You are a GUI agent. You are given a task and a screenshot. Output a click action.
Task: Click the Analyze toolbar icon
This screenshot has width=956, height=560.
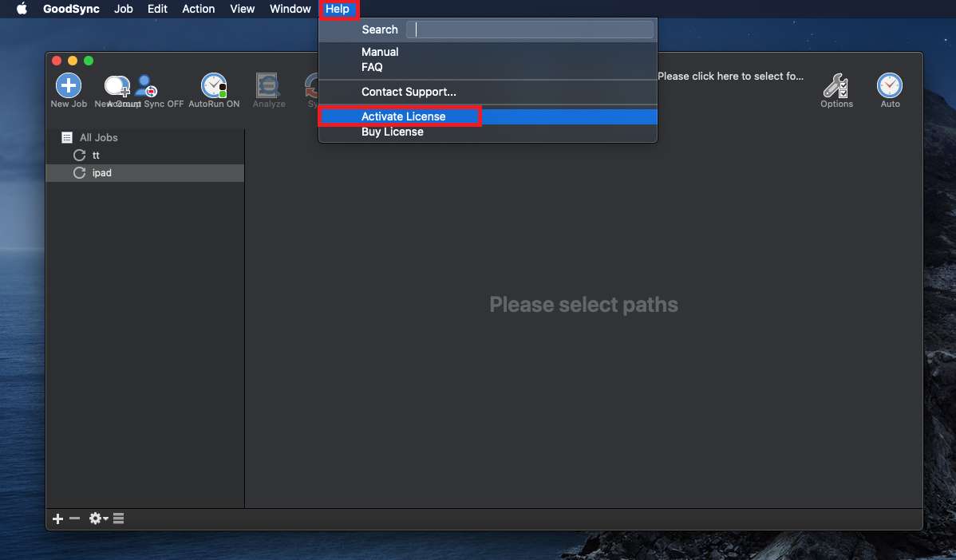(x=268, y=86)
